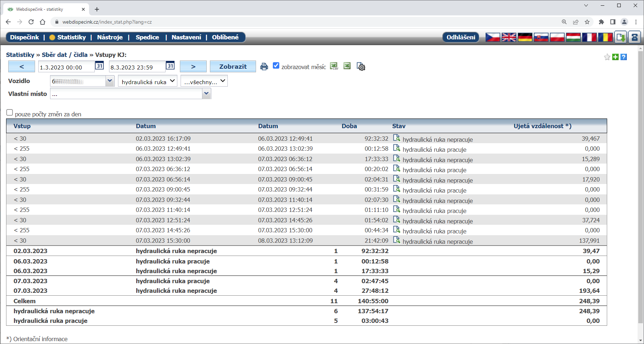This screenshot has width=644, height=344.
Task: Expand the Vozidlo vehicle dropdown
Action: [x=110, y=81]
